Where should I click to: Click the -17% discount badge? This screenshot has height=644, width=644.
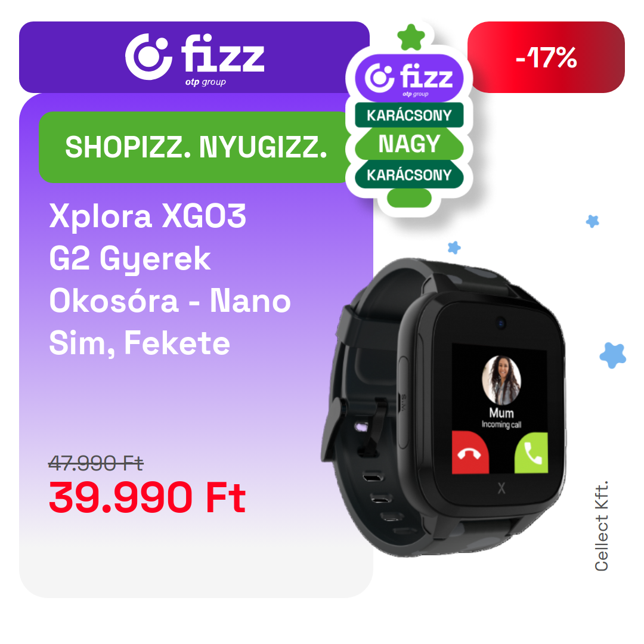tap(546, 57)
